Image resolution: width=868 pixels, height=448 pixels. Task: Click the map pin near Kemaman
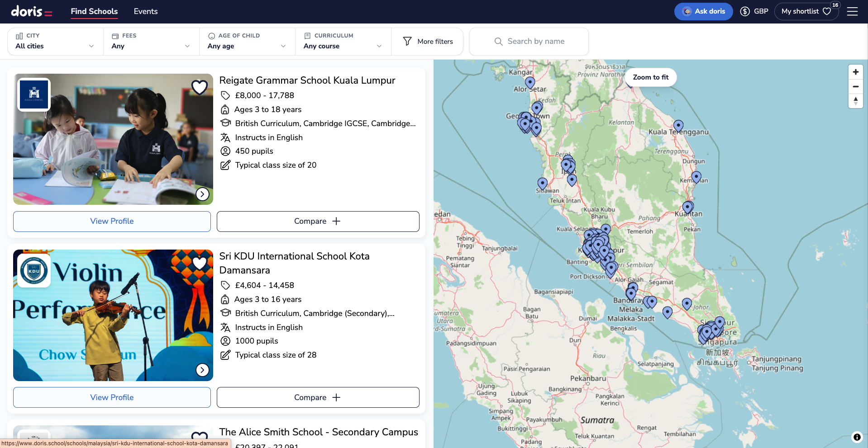[696, 177]
